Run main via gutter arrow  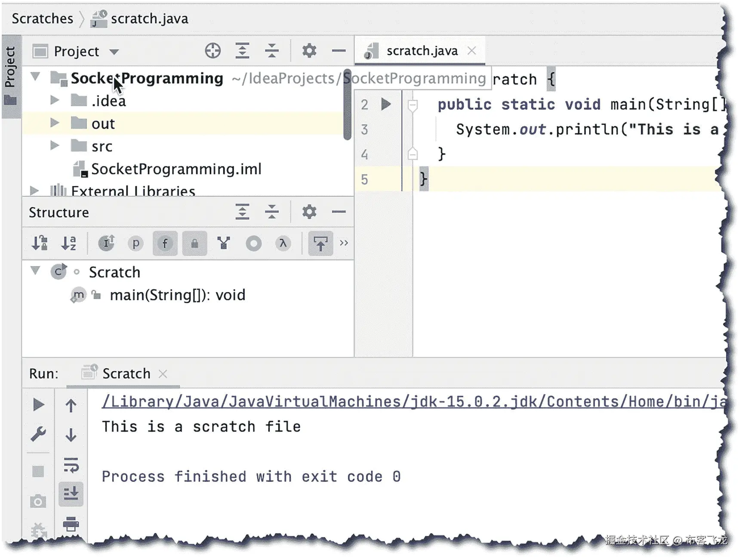386,104
